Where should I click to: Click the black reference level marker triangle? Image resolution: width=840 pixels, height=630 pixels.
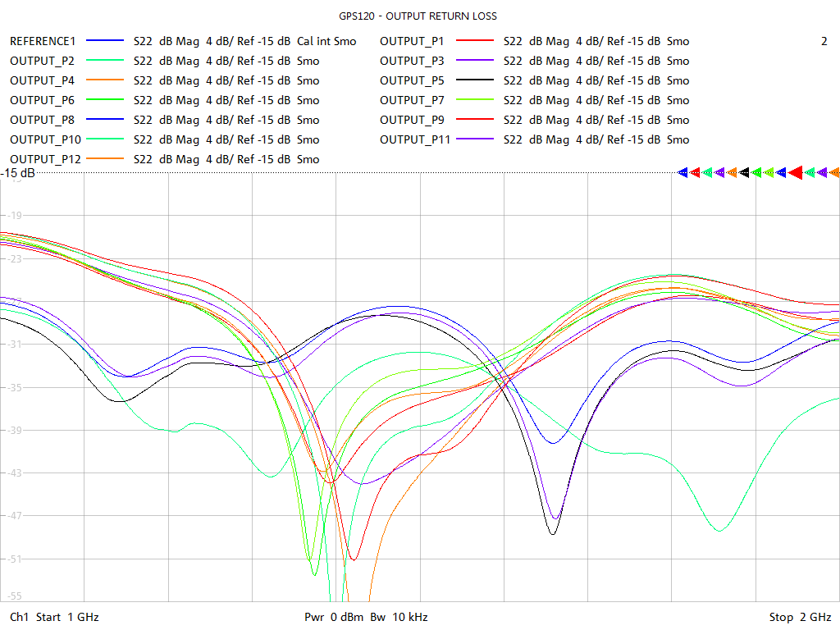(x=745, y=172)
